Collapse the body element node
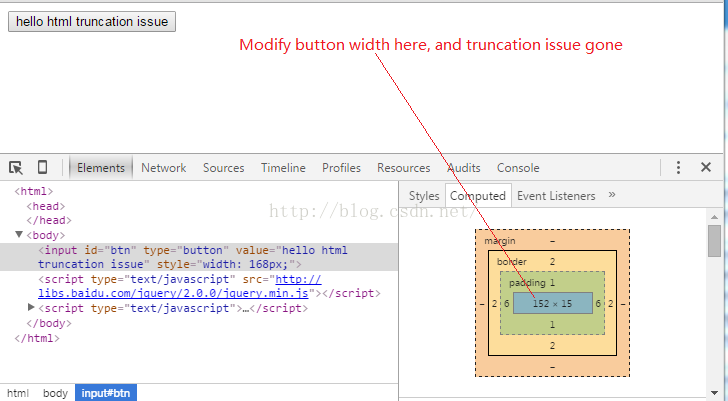The height and width of the screenshot is (401, 728). pos(19,234)
